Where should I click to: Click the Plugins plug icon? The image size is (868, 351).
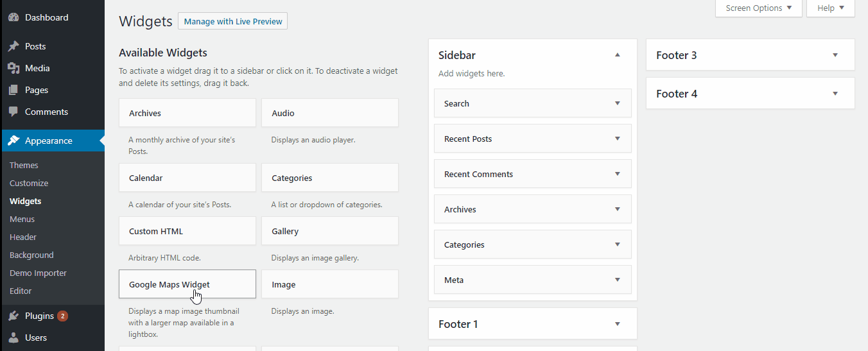coord(13,316)
